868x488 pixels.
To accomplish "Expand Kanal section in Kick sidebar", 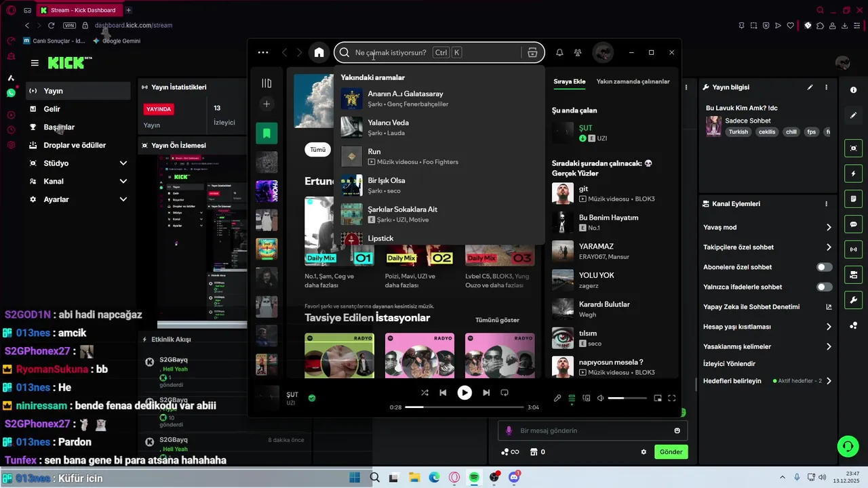I will [78, 182].
